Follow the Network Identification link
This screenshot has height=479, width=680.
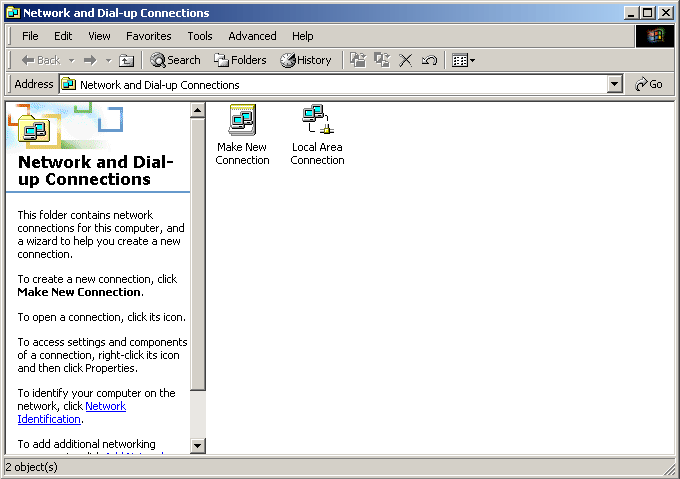point(105,406)
